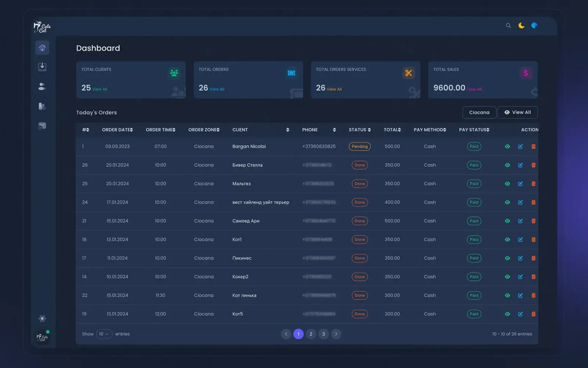The image size is (588, 368).
Task: Open the download orders sidebar icon
Action: click(x=42, y=67)
